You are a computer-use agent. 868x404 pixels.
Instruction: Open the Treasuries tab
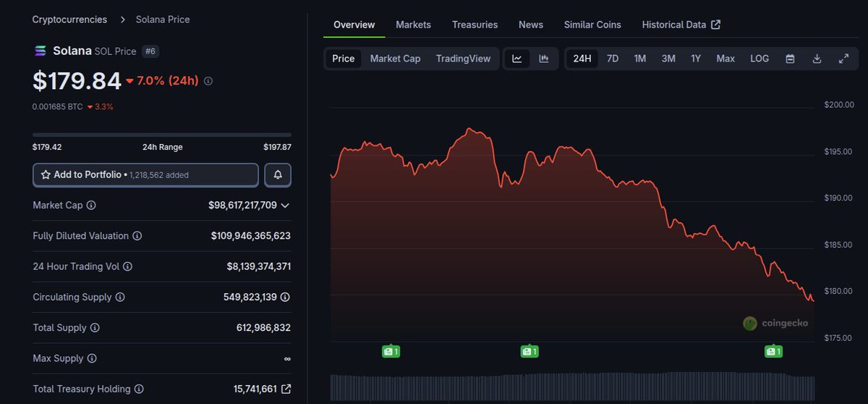[475, 25]
